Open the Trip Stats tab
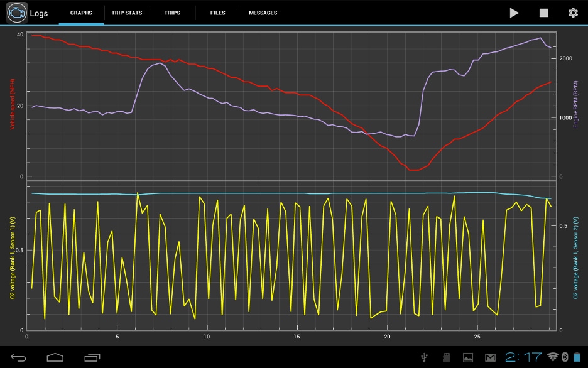 (x=126, y=13)
